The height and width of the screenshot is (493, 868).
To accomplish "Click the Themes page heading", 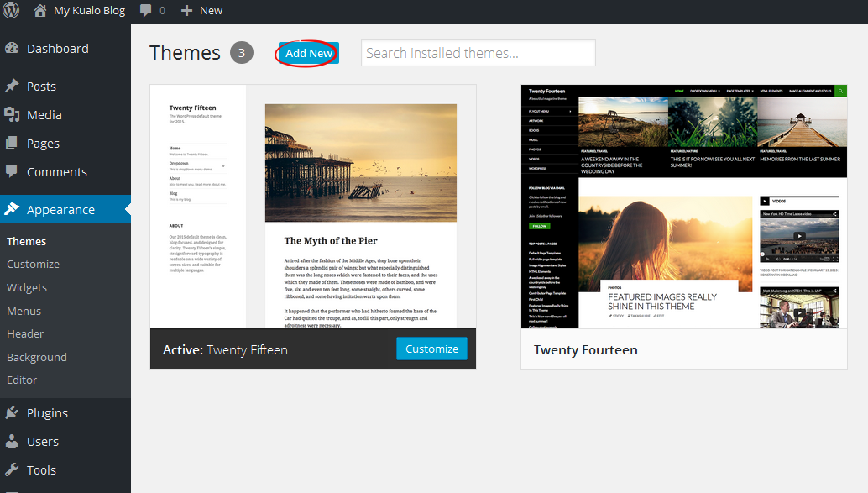I will [x=185, y=53].
